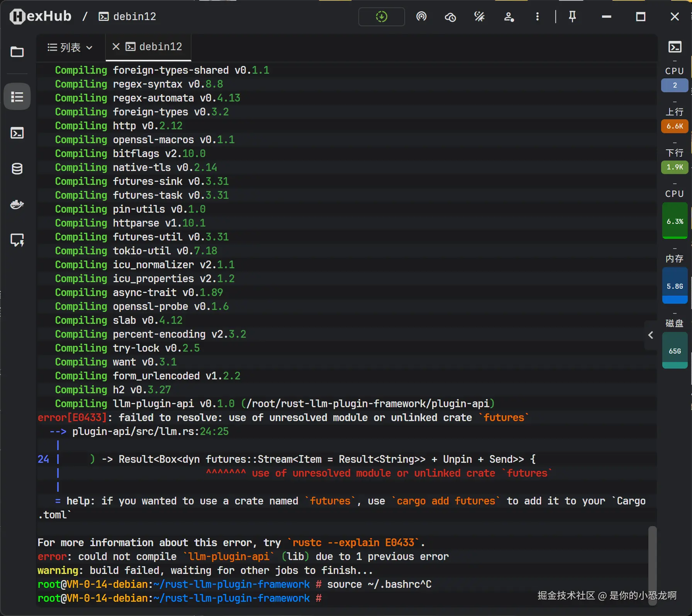This screenshot has width=692, height=616.
Task: Click the magic wand icon in title bar
Action: click(479, 17)
